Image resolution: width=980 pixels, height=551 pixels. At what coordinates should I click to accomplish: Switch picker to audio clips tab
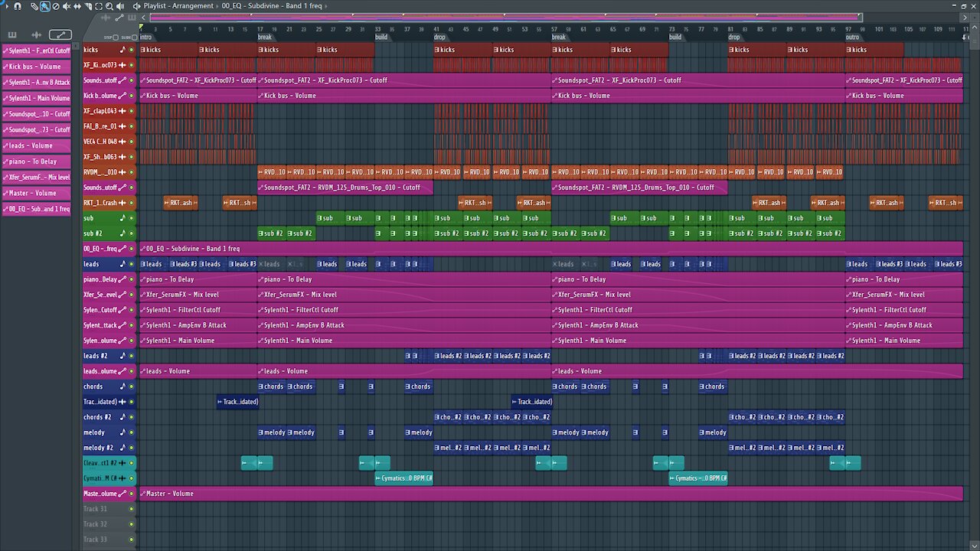(36, 34)
